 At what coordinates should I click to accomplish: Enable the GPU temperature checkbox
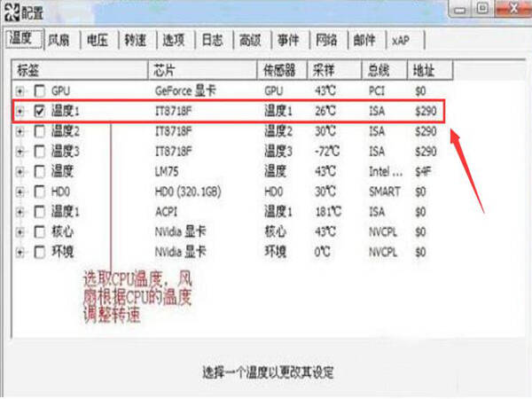tap(40, 91)
